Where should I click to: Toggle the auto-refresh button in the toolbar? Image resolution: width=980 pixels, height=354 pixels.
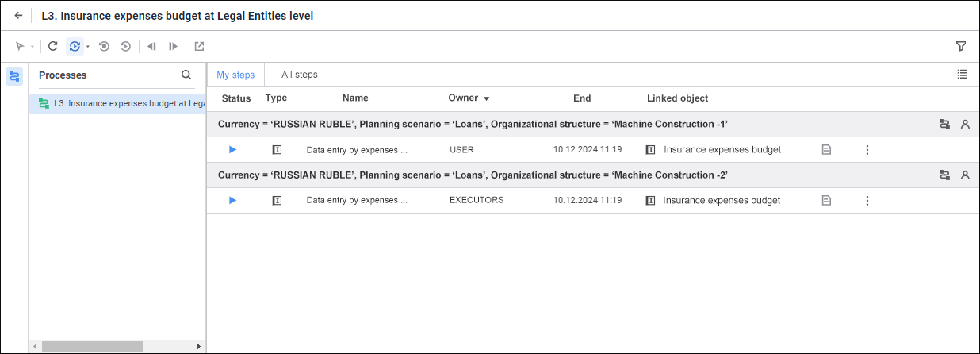75,47
